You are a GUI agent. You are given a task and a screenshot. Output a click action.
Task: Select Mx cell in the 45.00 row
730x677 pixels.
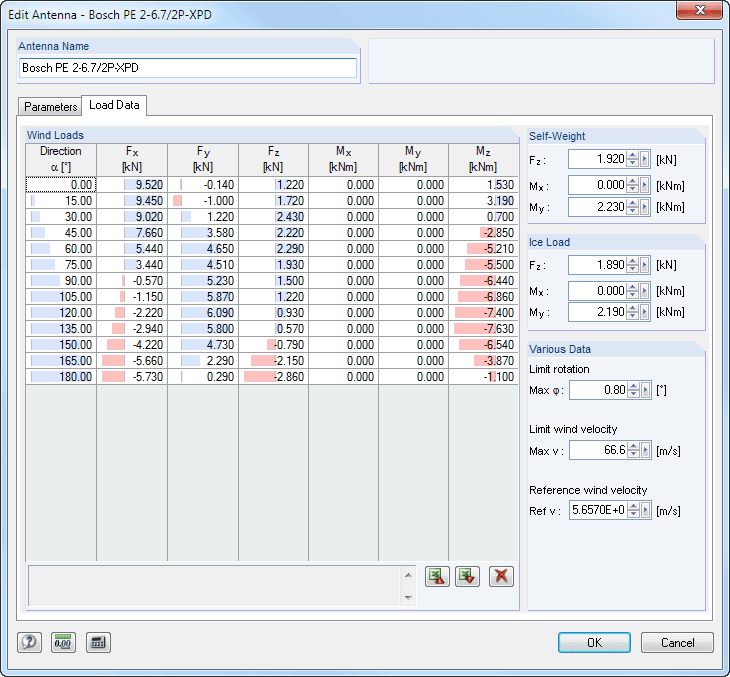pos(343,233)
